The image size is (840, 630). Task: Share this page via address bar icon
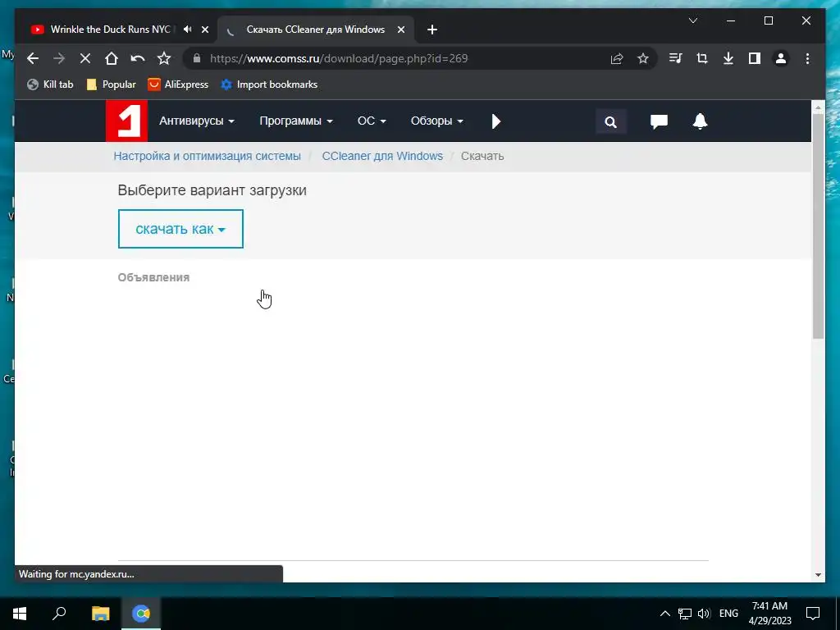[x=617, y=58]
